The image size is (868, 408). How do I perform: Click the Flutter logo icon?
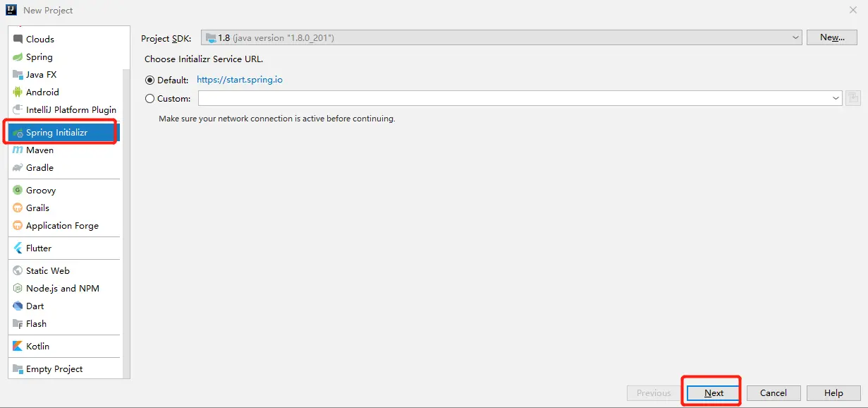click(x=18, y=248)
